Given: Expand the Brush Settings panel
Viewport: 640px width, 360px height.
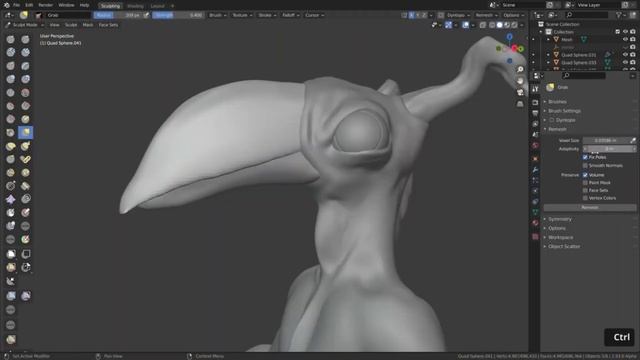Looking at the screenshot, I should point(564,111).
